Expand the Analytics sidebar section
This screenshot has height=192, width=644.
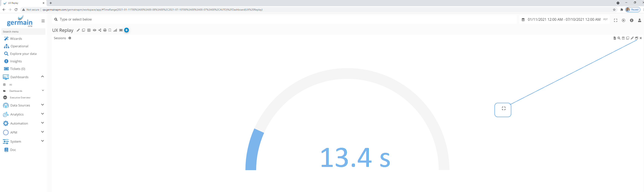click(x=42, y=114)
